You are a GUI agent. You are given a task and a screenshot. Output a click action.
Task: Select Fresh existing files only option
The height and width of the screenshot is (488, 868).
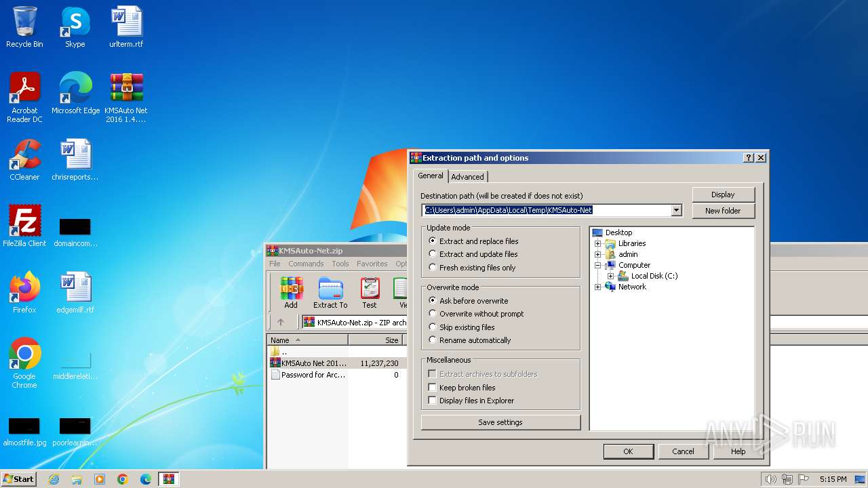click(472, 268)
